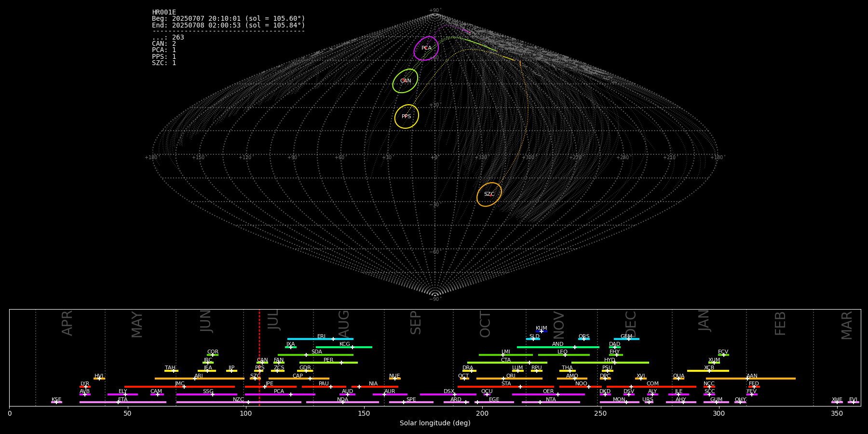This screenshot has height=434, width=868.
Task: Click the +330 longitude label on sky map
Action: [x=481, y=158]
